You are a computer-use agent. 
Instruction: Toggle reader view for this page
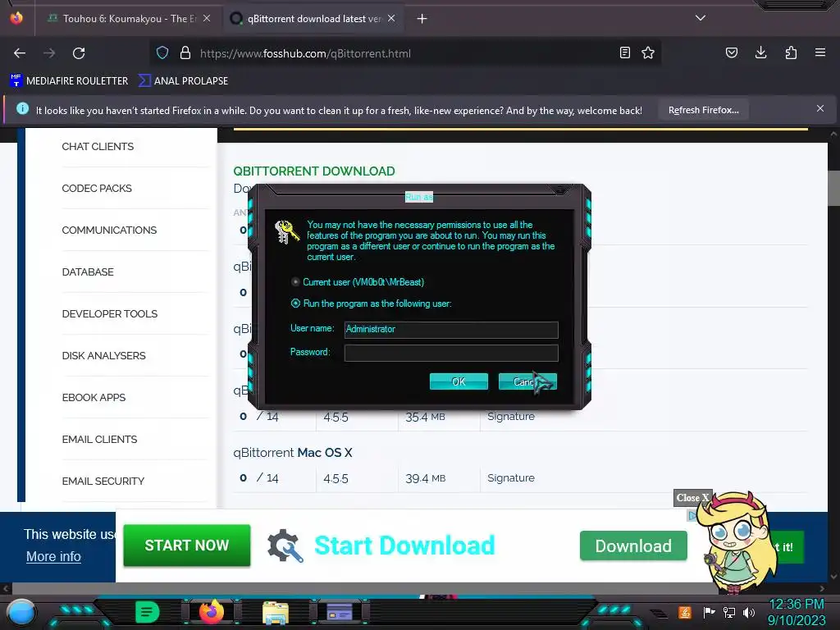point(624,52)
